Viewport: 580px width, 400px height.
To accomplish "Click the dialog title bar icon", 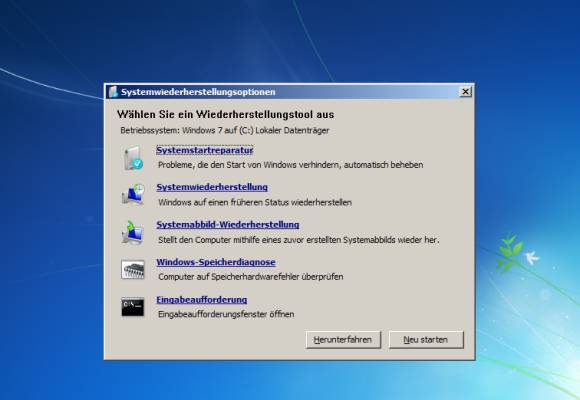I will (114, 92).
